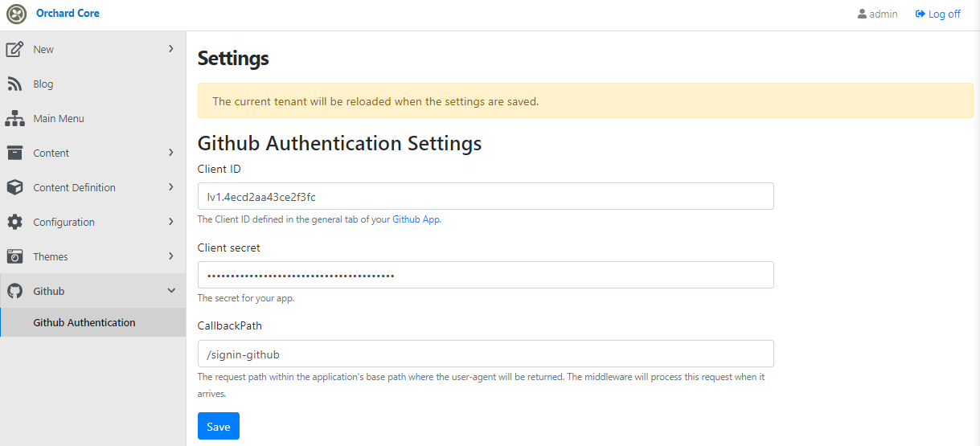The height and width of the screenshot is (446, 980).
Task: Click the Github Authentication Settings heading
Action: (x=340, y=144)
